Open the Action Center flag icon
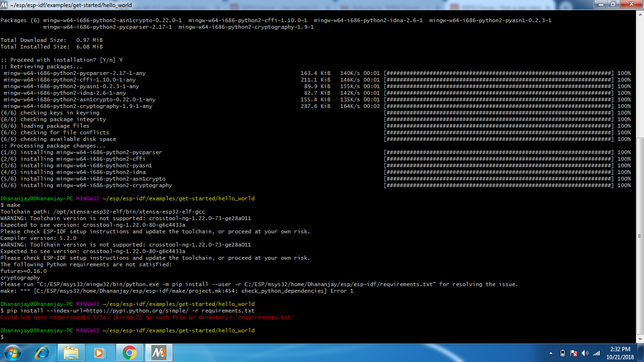The height and width of the screenshot is (362, 644). [574, 353]
